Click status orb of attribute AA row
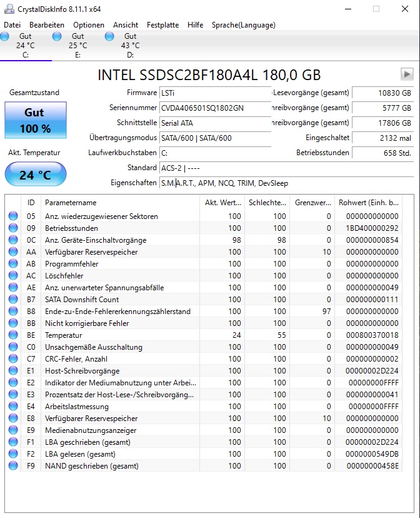The height and width of the screenshot is (518, 420). [13, 251]
